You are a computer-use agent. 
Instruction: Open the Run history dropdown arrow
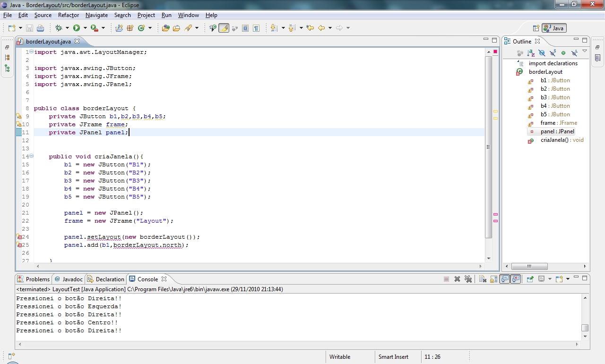tap(85, 28)
